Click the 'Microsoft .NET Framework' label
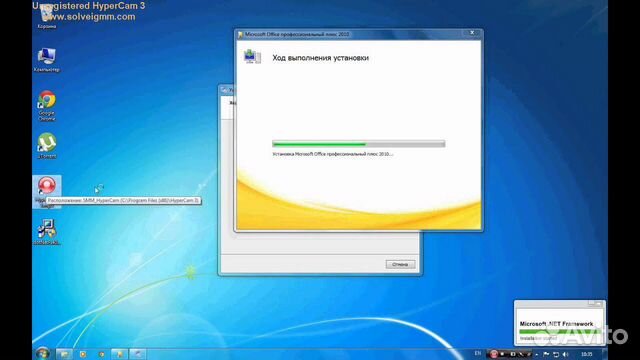The height and width of the screenshot is (360, 640). 556,324
